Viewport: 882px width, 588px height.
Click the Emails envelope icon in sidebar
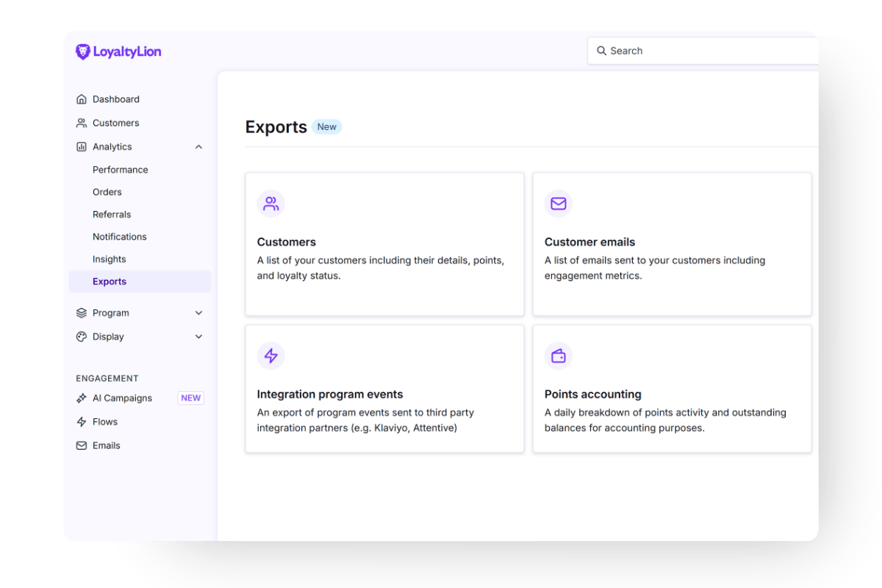coord(81,445)
